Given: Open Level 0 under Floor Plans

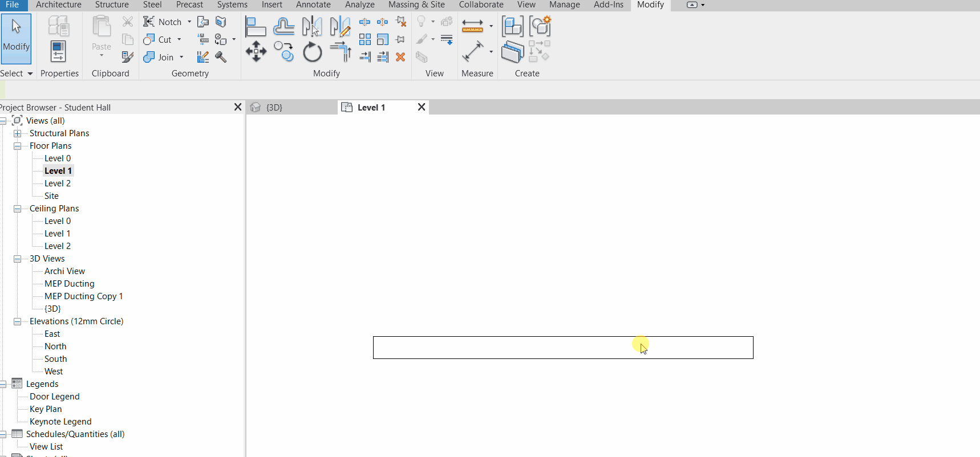Looking at the screenshot, I should 58,158.
